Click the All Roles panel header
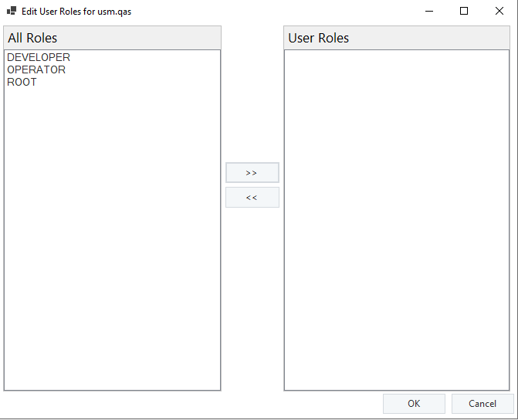The width and height of the screenshot is (518, 420). 113,38
